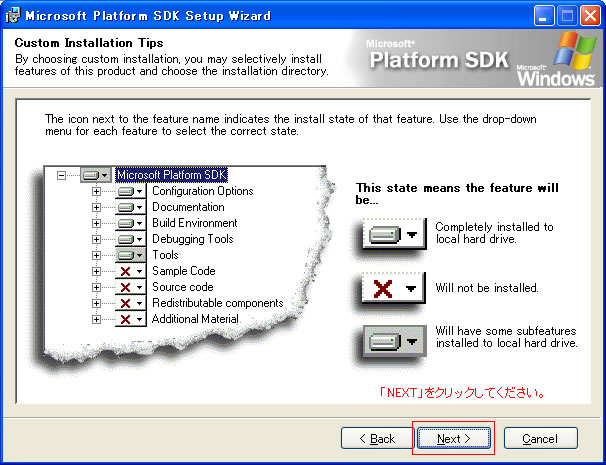The width and height of the screenshot is (606, 465).
Task: Expand the Tools node
Action: point(96,255)
